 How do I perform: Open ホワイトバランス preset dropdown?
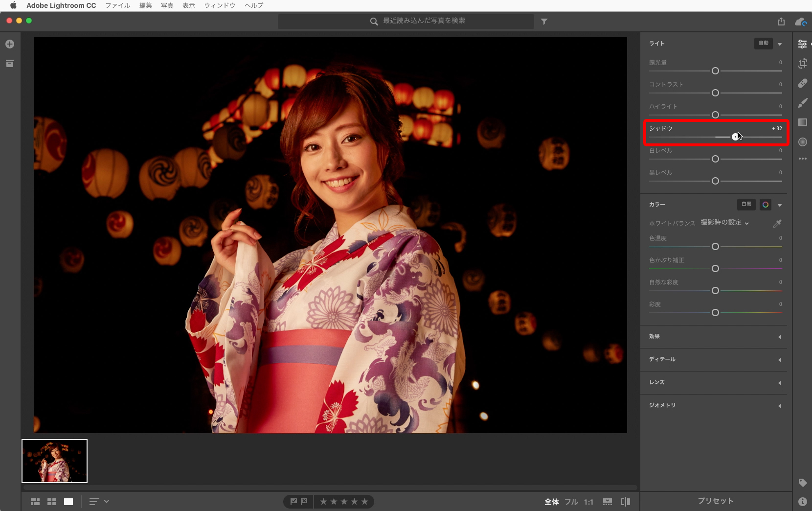(x=724, y=223)
